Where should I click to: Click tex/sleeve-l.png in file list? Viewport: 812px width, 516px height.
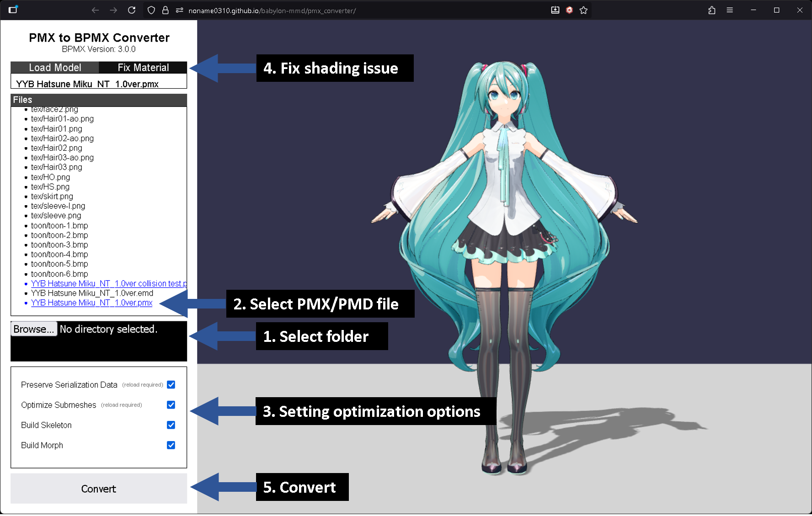pyautogui.click(x=58, y=206)
